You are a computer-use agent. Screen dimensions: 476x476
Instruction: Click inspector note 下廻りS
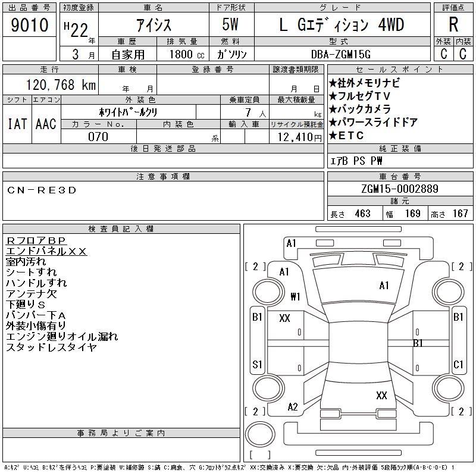(26, 304)
